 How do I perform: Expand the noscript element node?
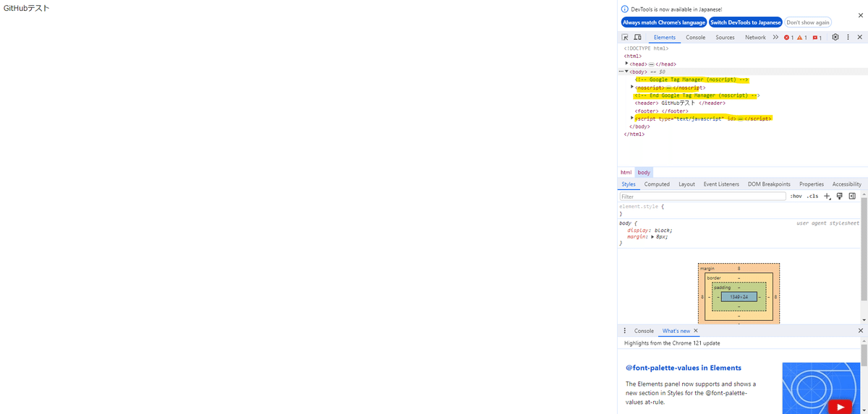pyautogui.click(x=632, y=87)
